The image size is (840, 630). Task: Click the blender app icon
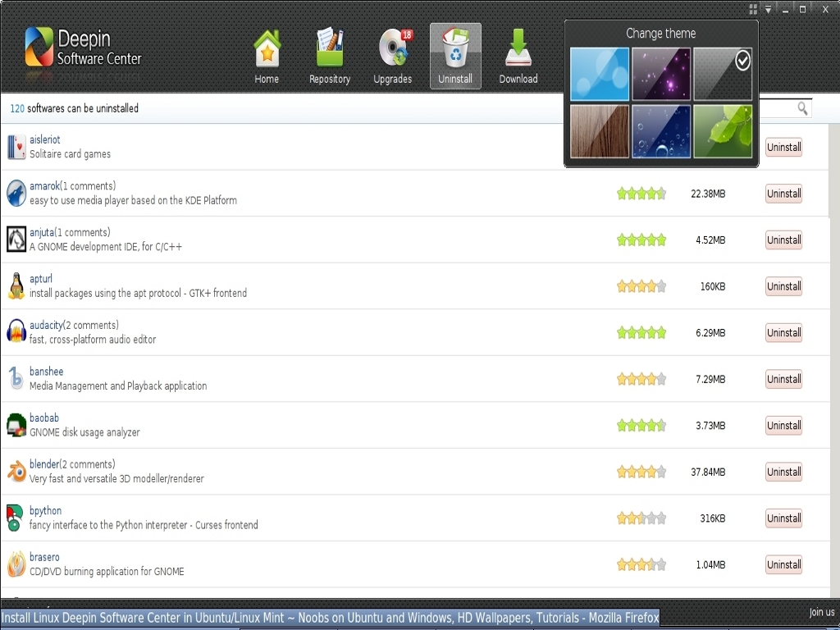[16, 472]
